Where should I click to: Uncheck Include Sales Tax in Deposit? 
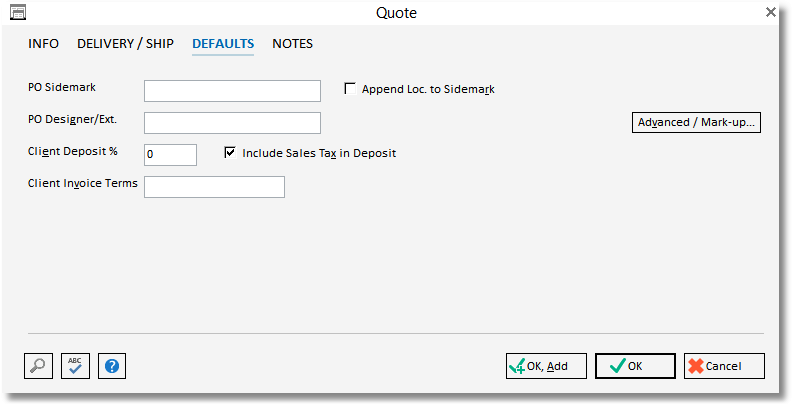[230, 153]
